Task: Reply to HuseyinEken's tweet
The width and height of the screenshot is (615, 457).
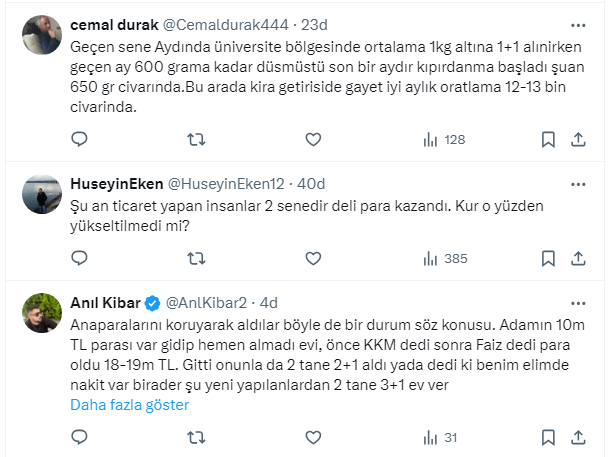Action: pyautogui.click(x=80, y=258)
